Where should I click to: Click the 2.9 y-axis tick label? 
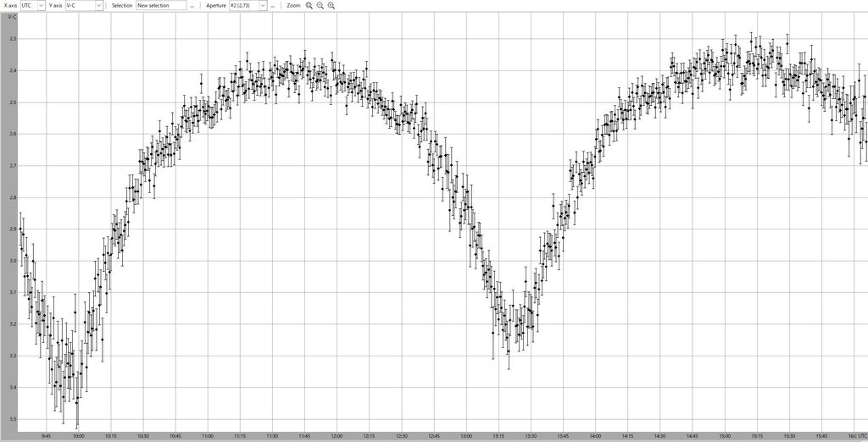pos(13,229)
